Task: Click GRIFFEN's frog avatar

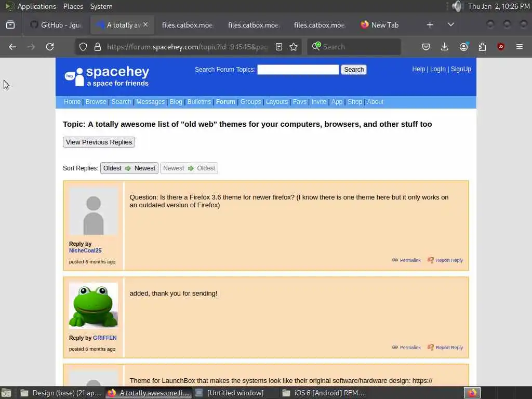Action: coord(94,305)
